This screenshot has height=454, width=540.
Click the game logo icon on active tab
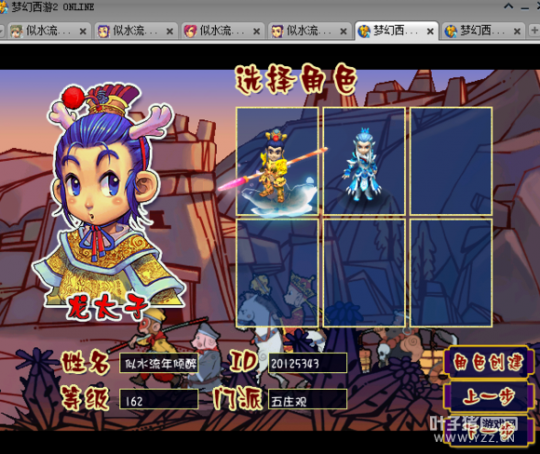click(x=363, y=31)
